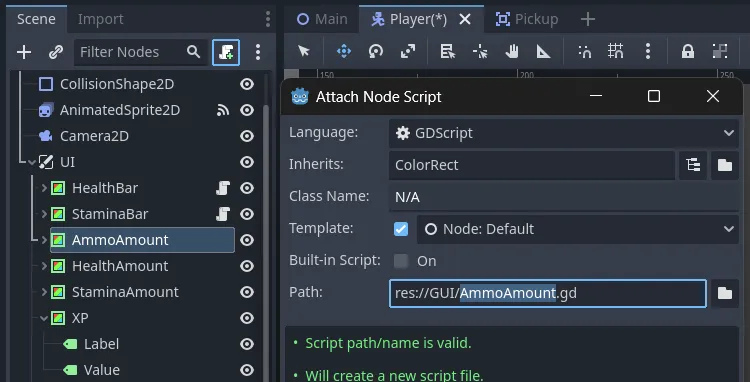Open snapping options three-dot menu

pyautogui.click(x=648, y=51)
